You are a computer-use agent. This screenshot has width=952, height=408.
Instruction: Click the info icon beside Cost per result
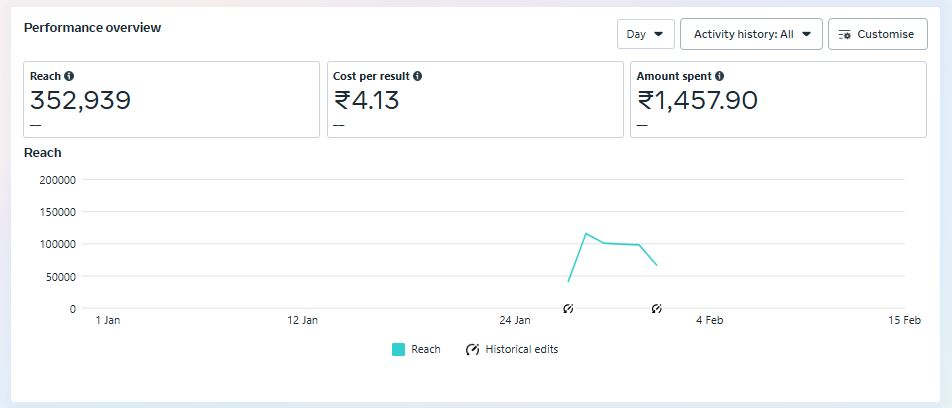point(417,76)
